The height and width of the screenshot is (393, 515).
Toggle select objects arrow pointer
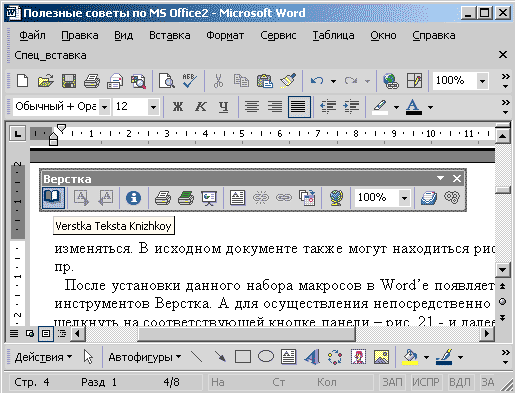pyautogui.click(x=88, y=357)
